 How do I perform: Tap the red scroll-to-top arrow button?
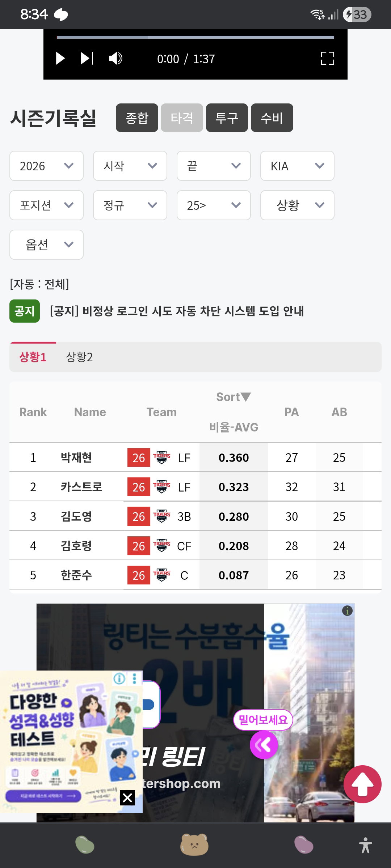(362, 784)
